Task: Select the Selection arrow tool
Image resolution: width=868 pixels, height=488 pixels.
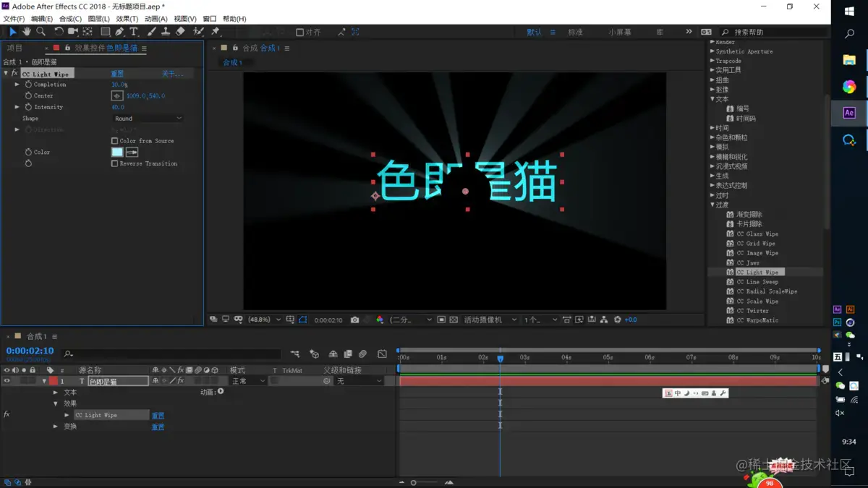Action: 12,32
